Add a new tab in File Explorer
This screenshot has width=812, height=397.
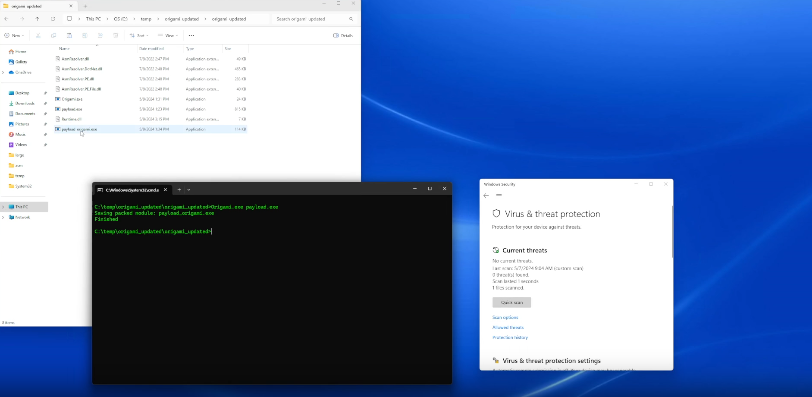(x=85, y=6)
